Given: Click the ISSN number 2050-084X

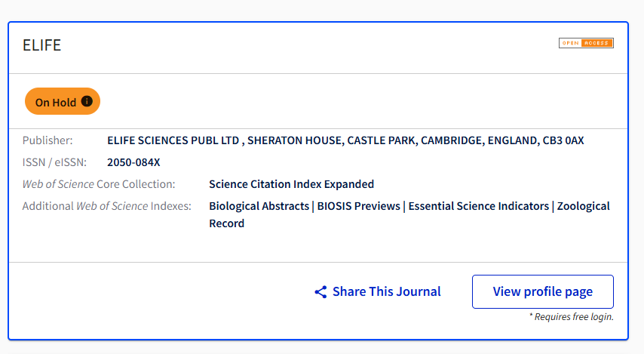Looking at the screenshot, I should click(133, 162).
